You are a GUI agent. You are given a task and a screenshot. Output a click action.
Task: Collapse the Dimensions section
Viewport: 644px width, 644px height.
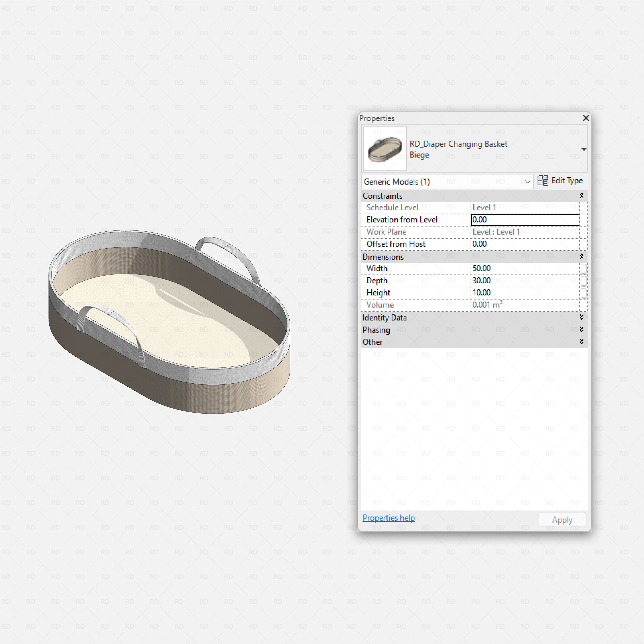(581, 256)
